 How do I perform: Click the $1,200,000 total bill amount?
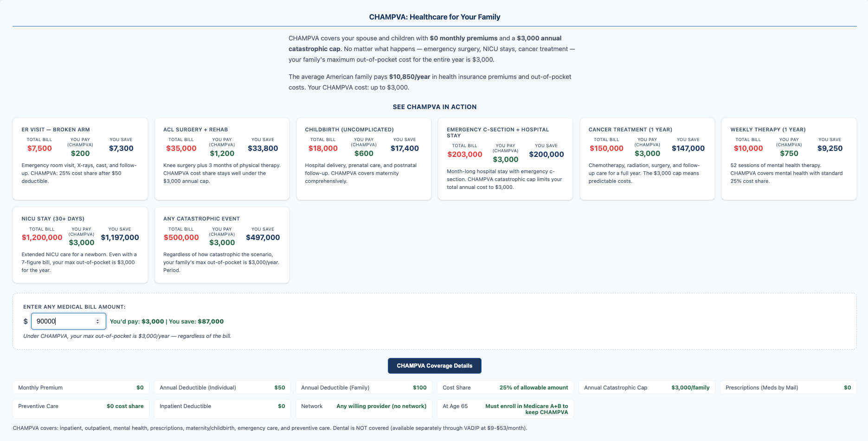42,238
